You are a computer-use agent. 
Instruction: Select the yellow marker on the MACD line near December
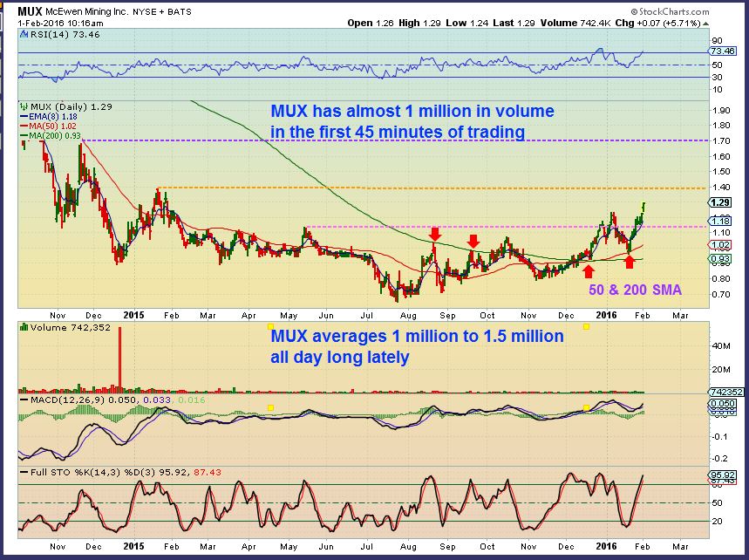586,407
